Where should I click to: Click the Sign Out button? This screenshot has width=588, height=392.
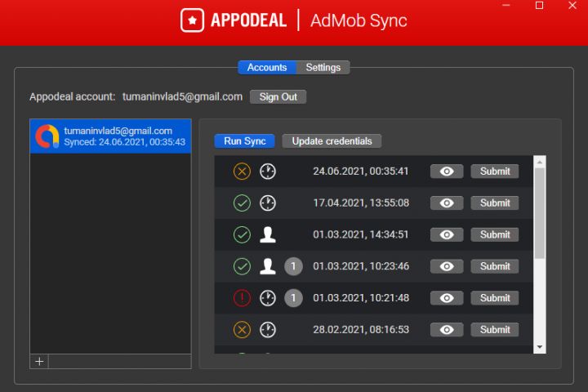click(x=278, y=97)
